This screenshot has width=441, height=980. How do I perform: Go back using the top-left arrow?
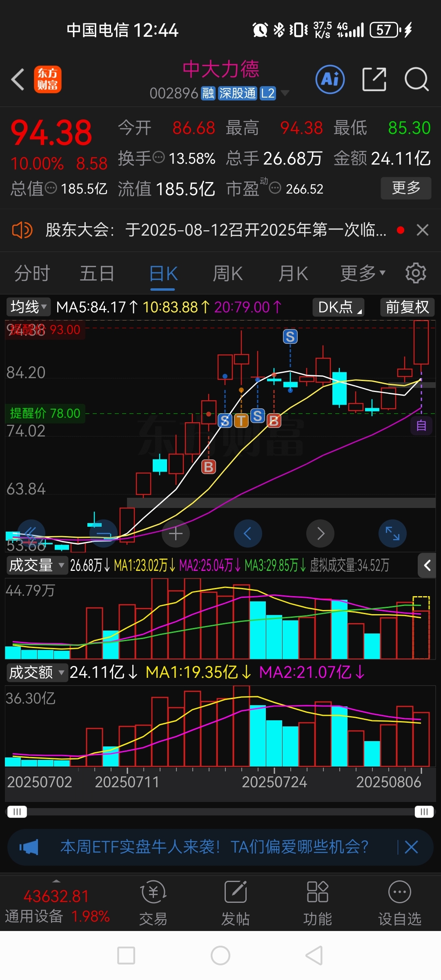click(x=18, y=79)
